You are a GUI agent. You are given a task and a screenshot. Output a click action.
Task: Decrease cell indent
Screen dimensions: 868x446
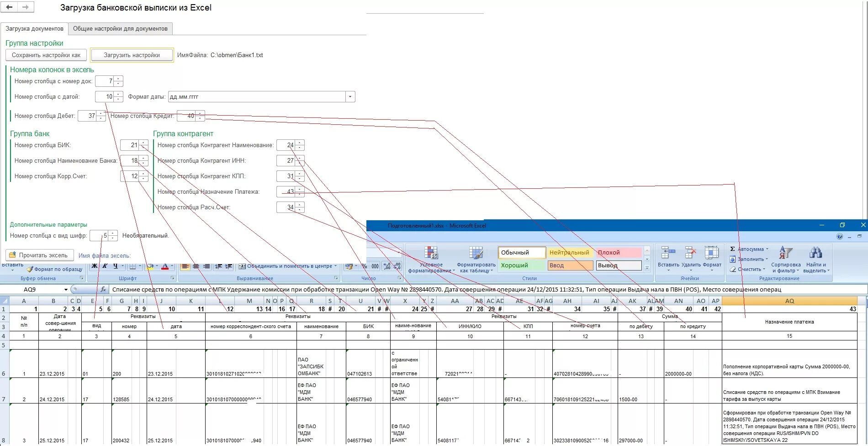(x=218, y=266)
